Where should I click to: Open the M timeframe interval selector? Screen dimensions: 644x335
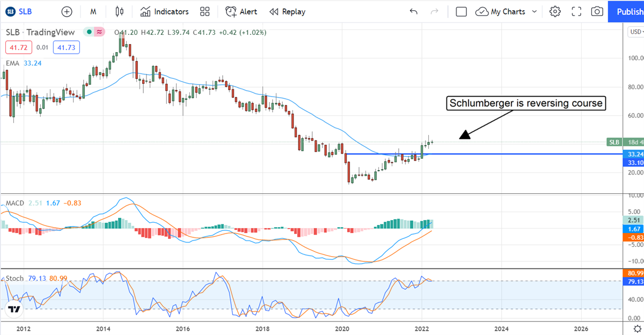click(x=93, y=11)
